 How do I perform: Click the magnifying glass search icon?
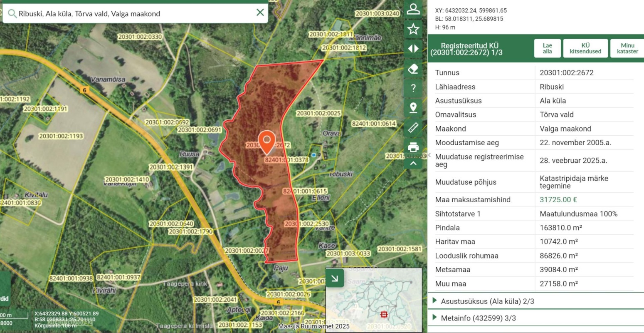coord(12,14)
